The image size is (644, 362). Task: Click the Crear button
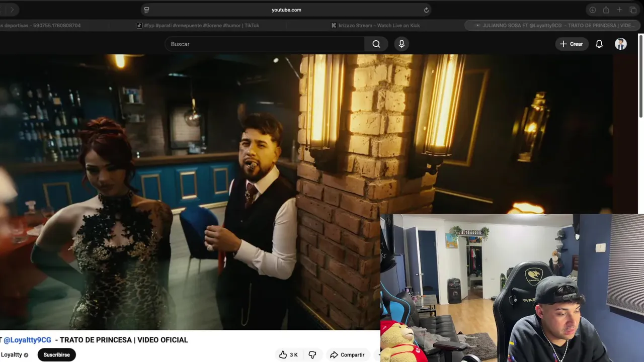[x=572, y=44]
